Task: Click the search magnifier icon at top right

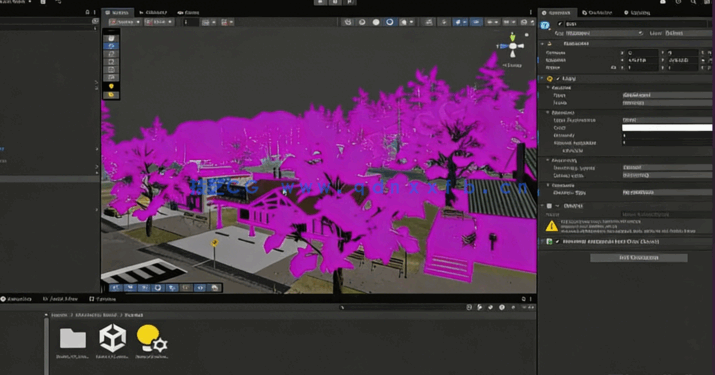Action: coord(693,2)
